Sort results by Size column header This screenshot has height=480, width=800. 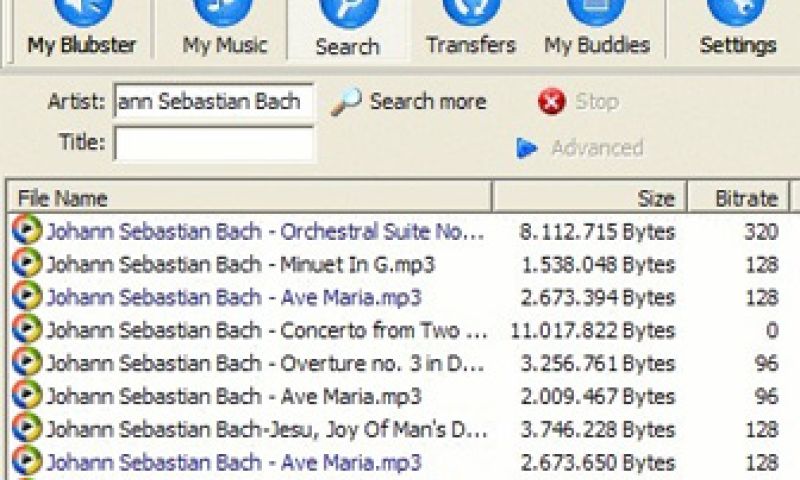click(x=589, y=197)
